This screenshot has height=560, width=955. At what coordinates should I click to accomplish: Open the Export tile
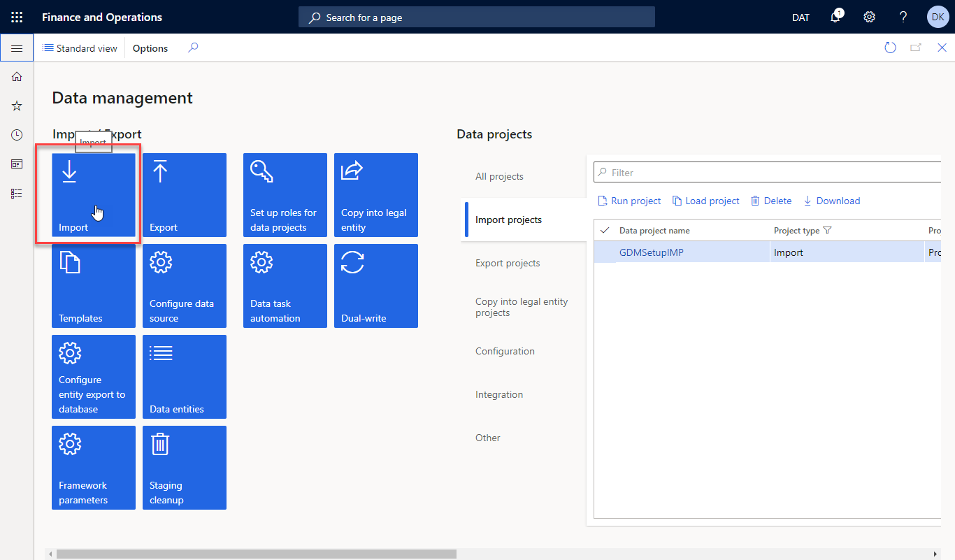tap(184, 195)
